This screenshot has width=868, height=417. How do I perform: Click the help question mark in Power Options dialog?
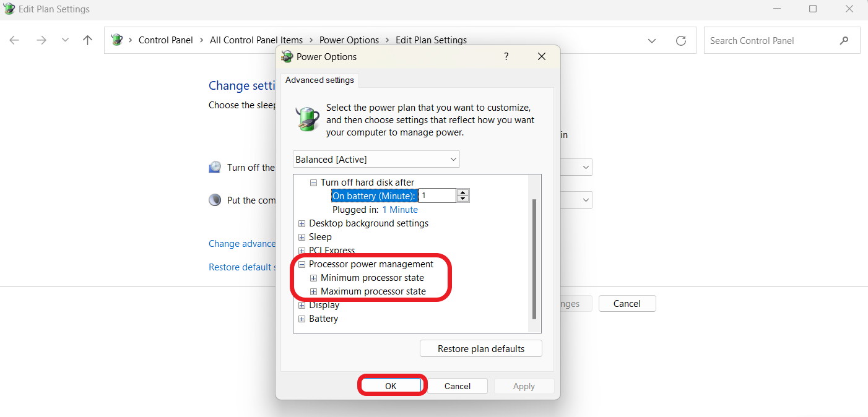(x=506, y=56)
